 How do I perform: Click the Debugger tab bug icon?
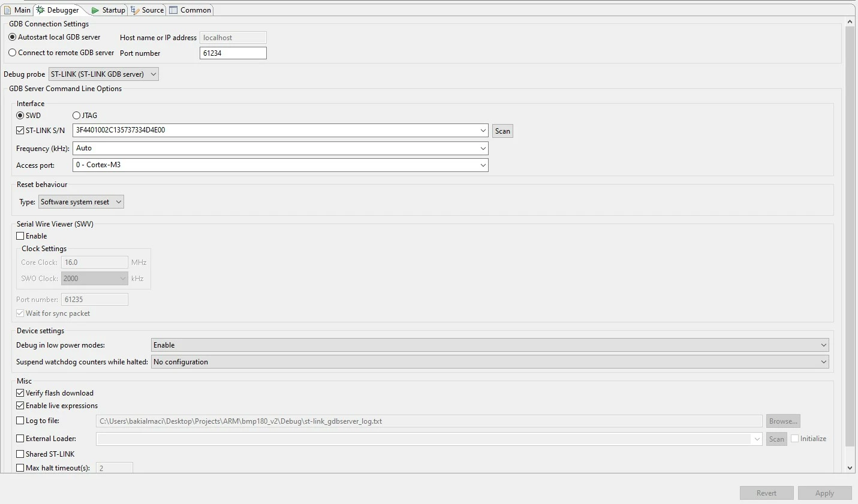pyautogui.click(x=40, y=10)
